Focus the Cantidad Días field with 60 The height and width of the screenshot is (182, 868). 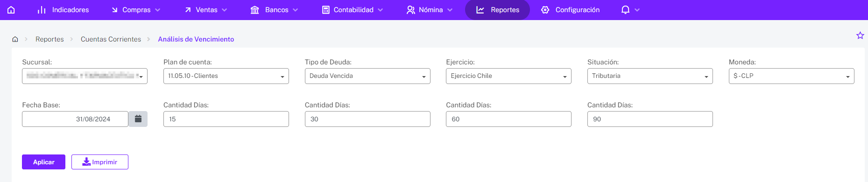point(508,119)
